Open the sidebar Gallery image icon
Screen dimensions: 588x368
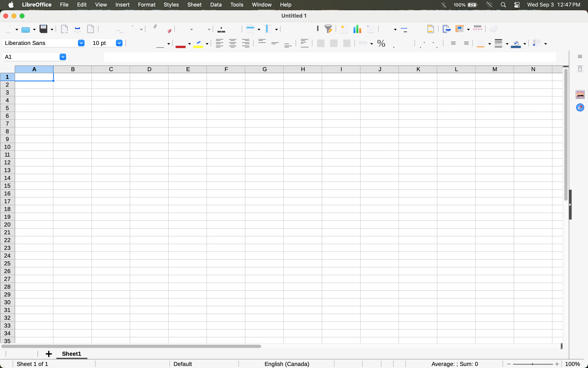tap(580, 95)
